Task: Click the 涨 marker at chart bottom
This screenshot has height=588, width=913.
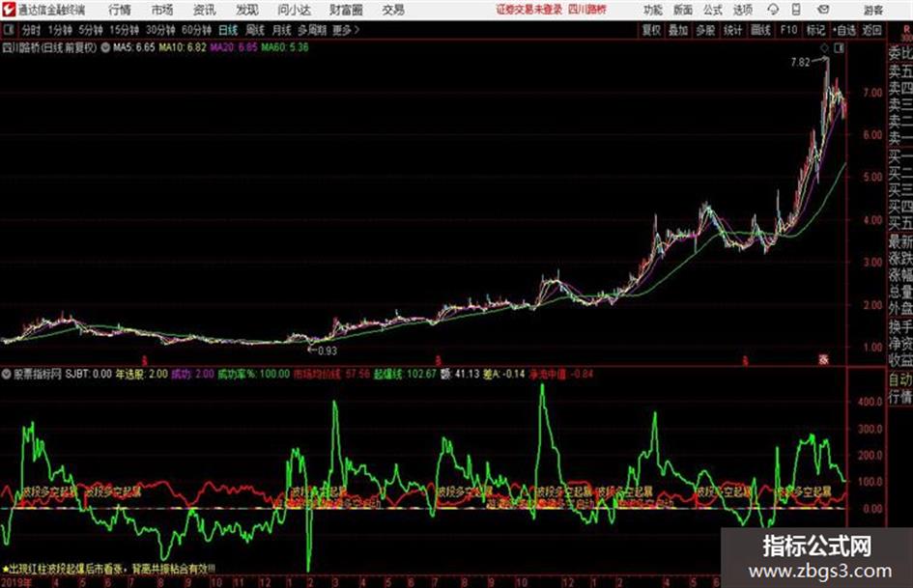Action: click(x=824, y=360)
